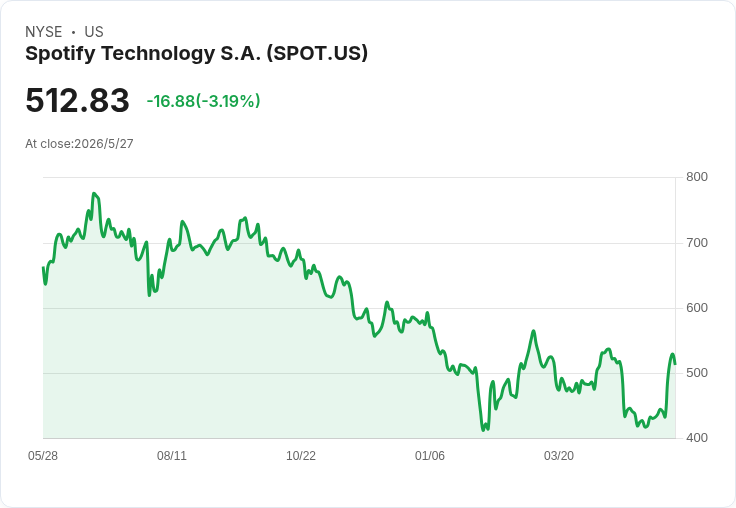This screenshot has width=736, height=508.
Task: Click the Spotify Technology S.A. (SPOT.US) title
Action: (x=196, y=53)
